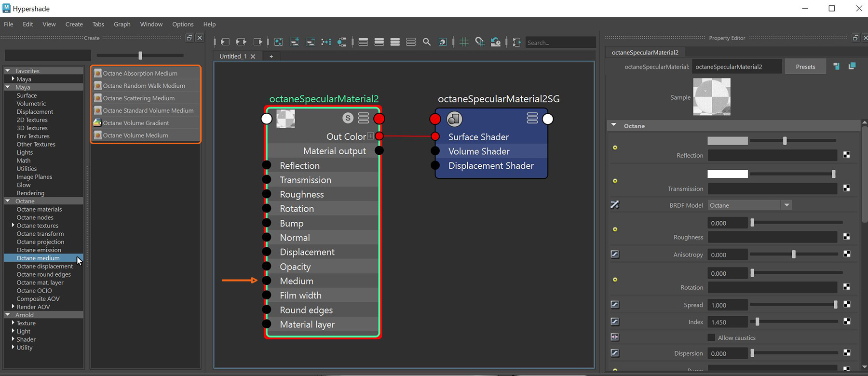Toggle snap to grid magnet icon
Image resolution: width=868 pixels, height=376 pixels.
pyautogui.click(x=480, y=42)
